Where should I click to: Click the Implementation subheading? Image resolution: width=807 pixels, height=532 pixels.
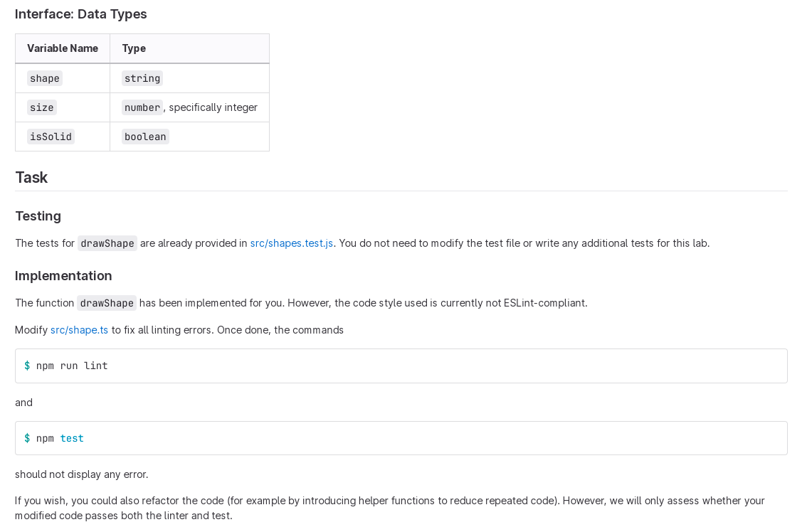(x=63, y=276)
